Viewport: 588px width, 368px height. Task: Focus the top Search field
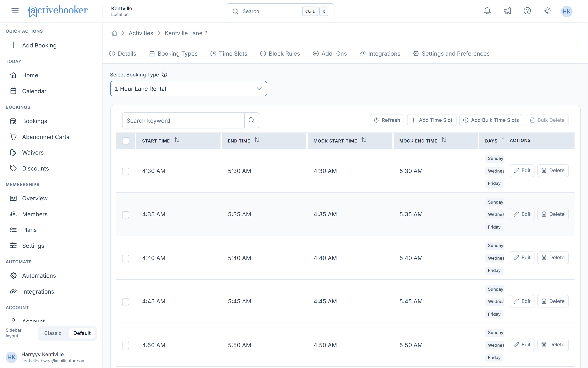pos(280,11)
